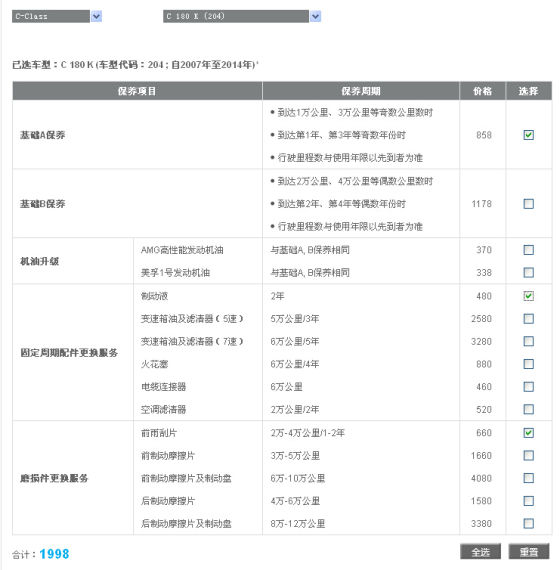Click the 2万-4万公里/1-2年 interval cell

307,433
